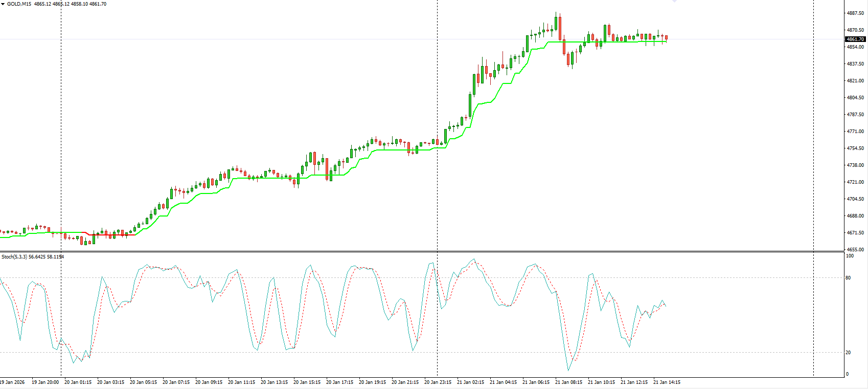
Task: Click the 4721.00 price axis label
Action: [855, 182]
